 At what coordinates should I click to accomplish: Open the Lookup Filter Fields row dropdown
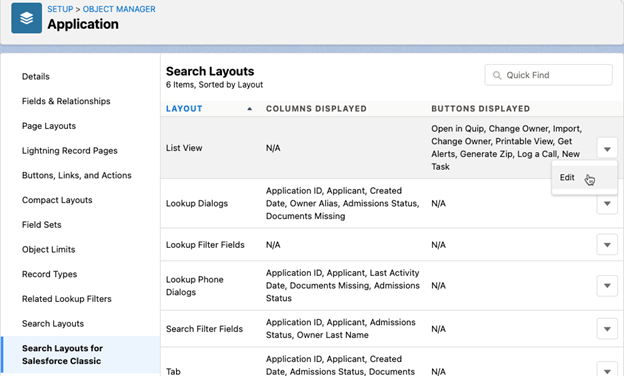(x=607, y=245)
